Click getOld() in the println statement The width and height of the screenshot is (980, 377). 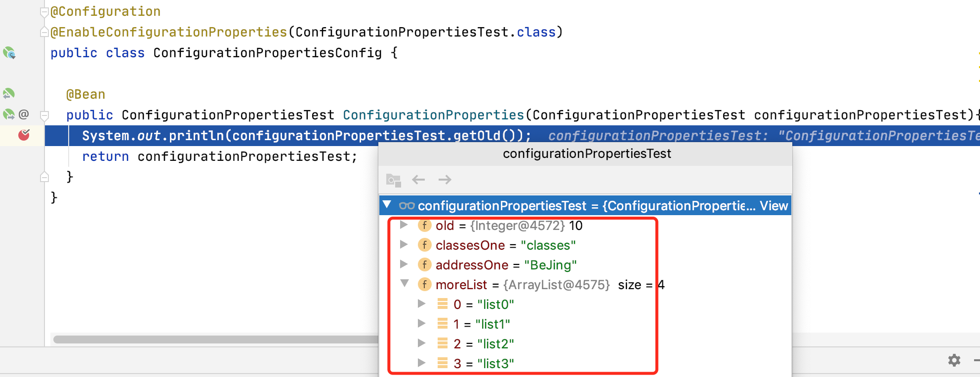485,136
